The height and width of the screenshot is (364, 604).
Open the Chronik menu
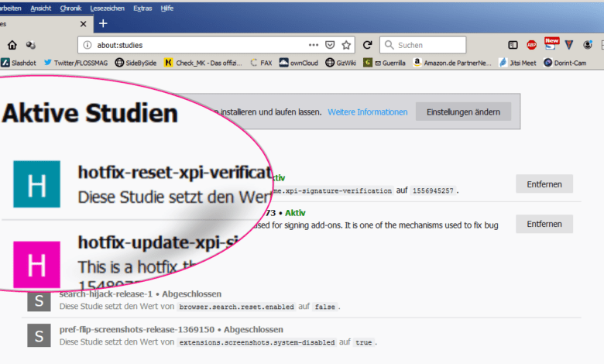click(x=70, y=7)
